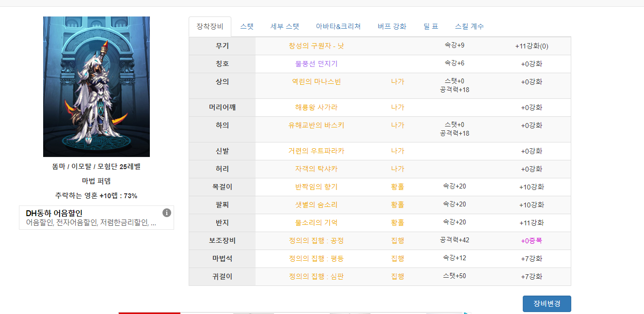Click the ad info icon
The image size is (644, 314).
click(x=167, y=213)
